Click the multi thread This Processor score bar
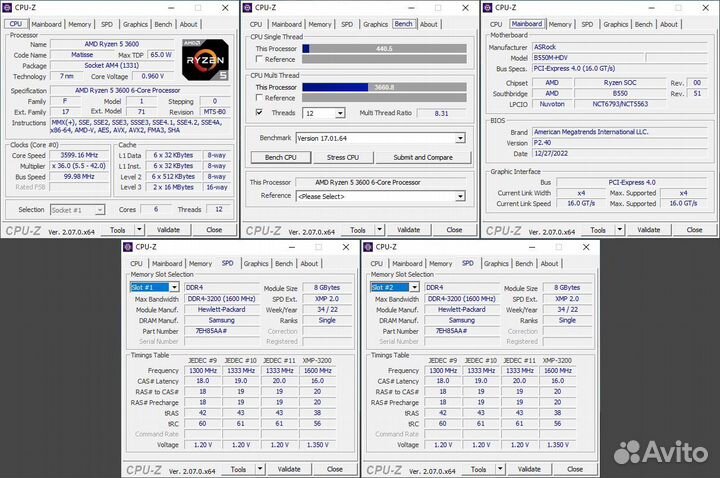The width and height of the screenshot is (720, 478). [384, 87]
